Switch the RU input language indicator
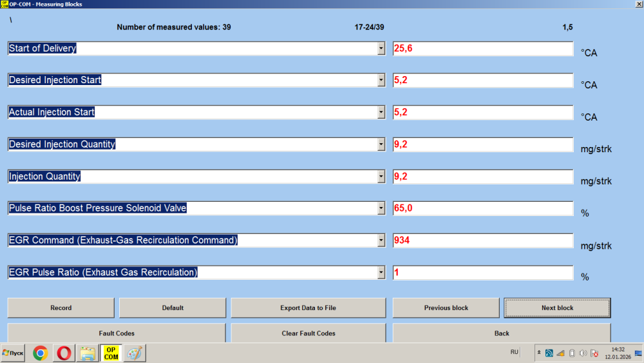Viewport: 644px width, 363px height. point(514,352)
